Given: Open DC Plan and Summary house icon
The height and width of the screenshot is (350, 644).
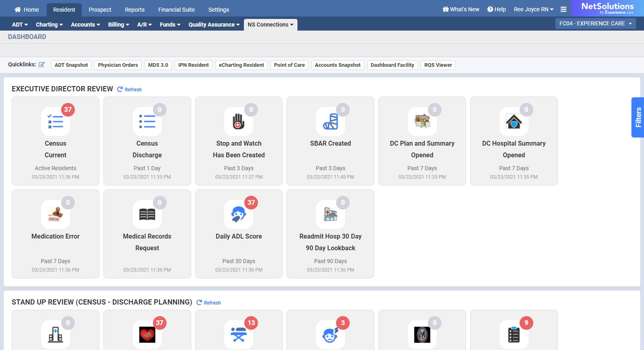Looking at the screenshot, I should [422, 121].
